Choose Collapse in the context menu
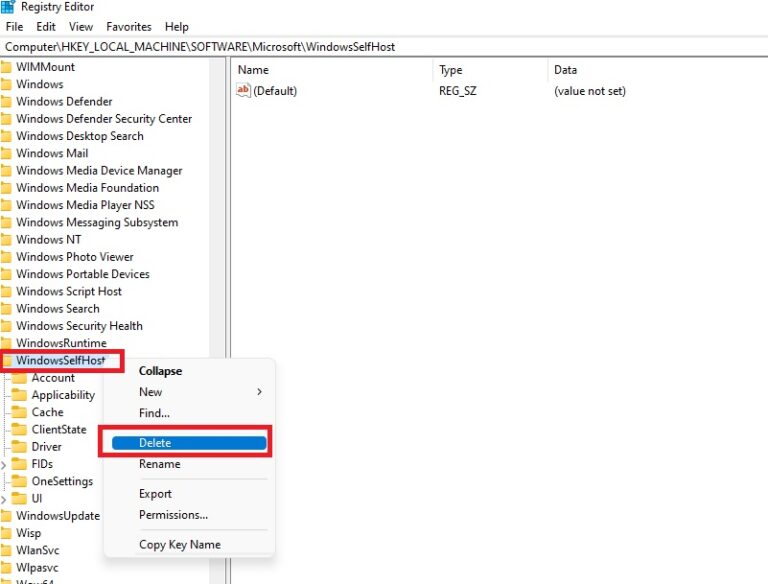768x584 pixels. pos(160,371)
